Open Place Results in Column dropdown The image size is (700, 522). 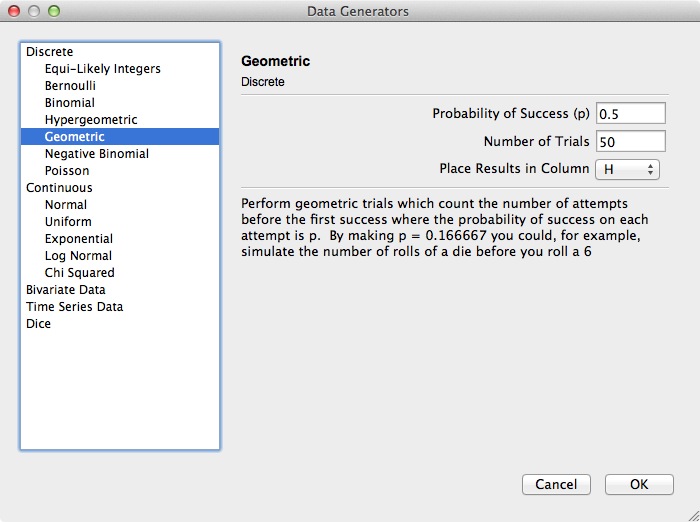click(x=627, y=169)
